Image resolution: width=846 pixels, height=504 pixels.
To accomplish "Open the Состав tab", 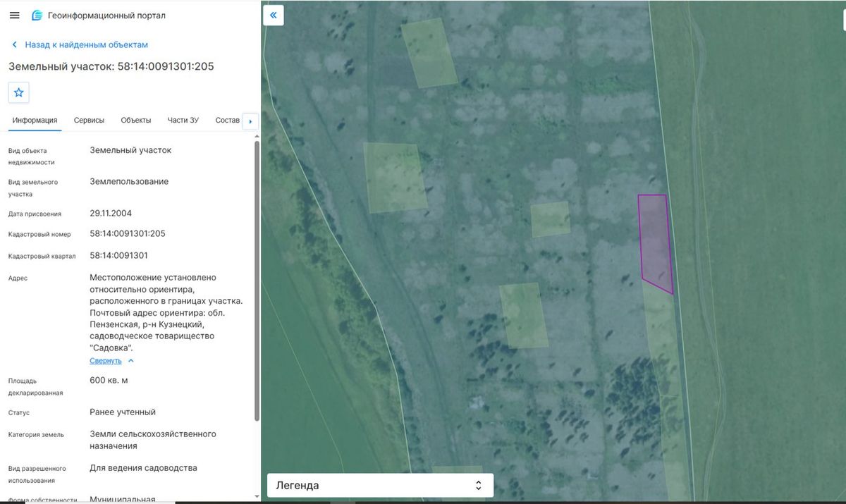I will (227, 121).
